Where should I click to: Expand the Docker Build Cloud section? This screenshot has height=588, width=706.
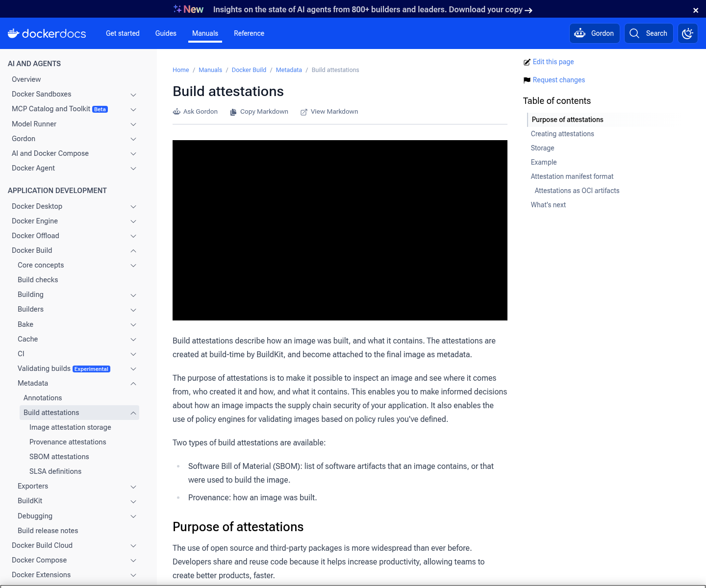(x=133, y=546)
